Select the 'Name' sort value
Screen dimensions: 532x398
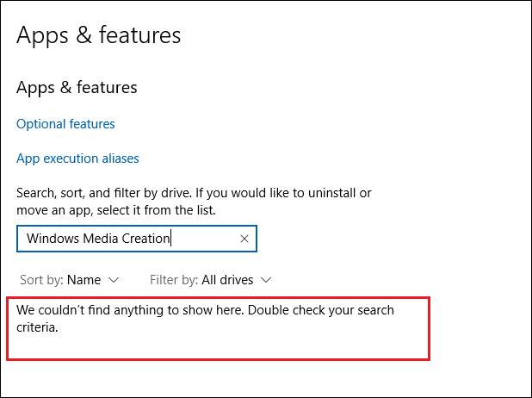[84, 280]
